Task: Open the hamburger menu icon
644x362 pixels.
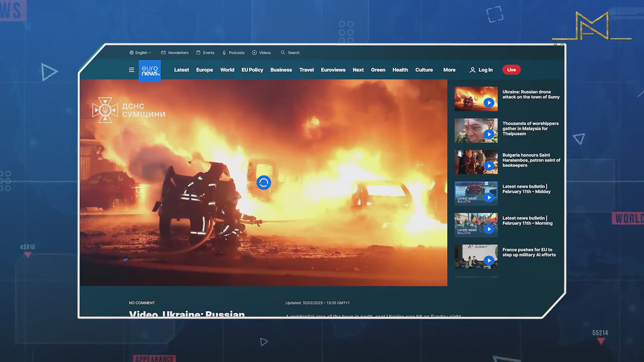Action: pos(131,70)
